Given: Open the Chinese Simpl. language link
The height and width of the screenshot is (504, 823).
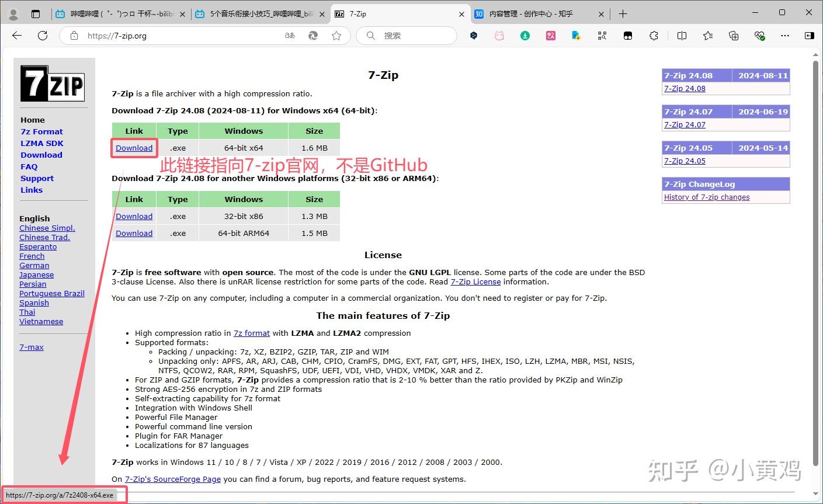Looking at the screenshot, I should point(47,228).
